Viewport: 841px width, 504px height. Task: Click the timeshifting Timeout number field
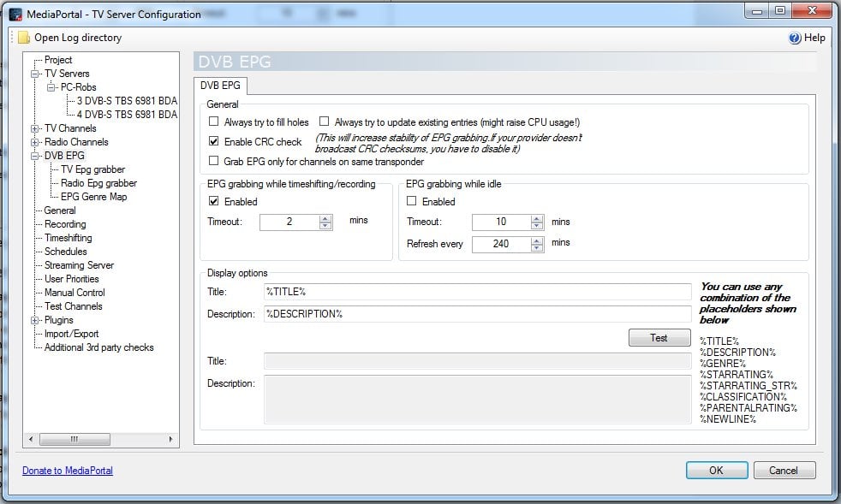(x=289, y=222)
